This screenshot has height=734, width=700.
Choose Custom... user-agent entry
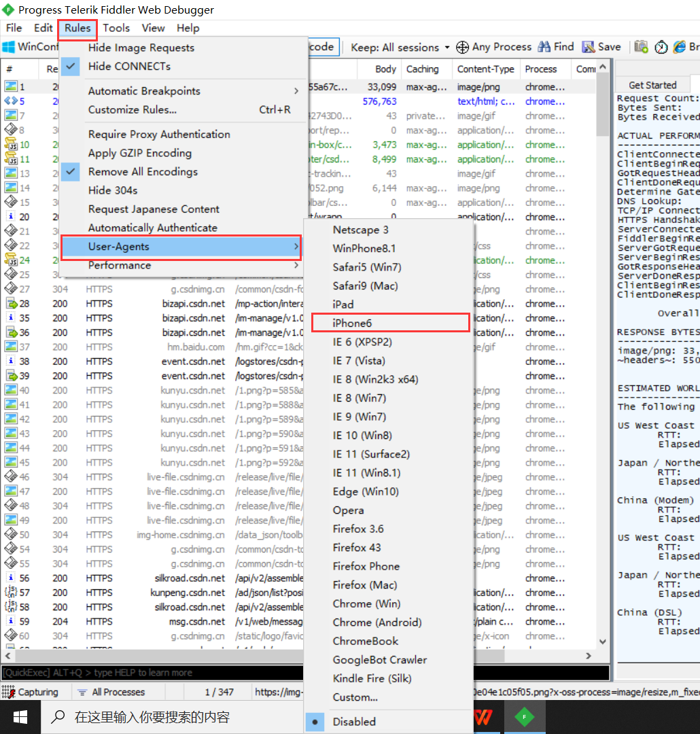[389, 697]
